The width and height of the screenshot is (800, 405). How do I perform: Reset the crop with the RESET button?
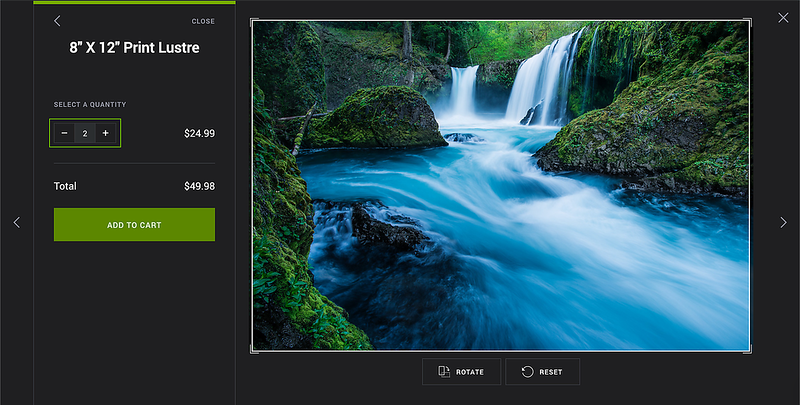tap(542, 371)
